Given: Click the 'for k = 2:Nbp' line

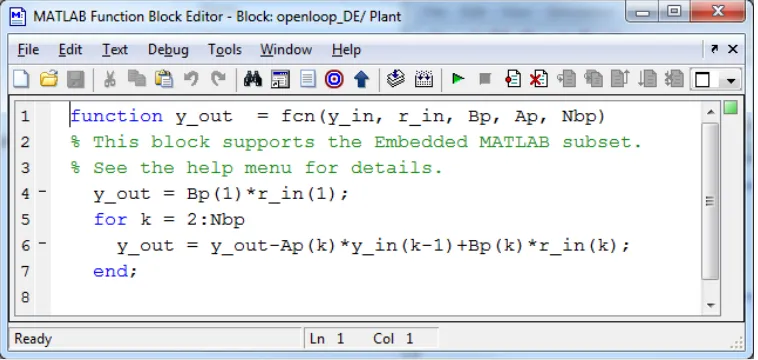Looking at the screenshot, I should 169,220.
